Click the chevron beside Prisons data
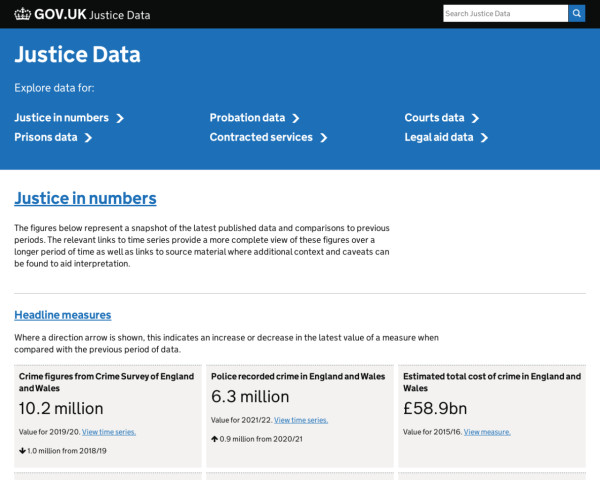Viewport: 600px width, 480px height. [x=88, y=138]
